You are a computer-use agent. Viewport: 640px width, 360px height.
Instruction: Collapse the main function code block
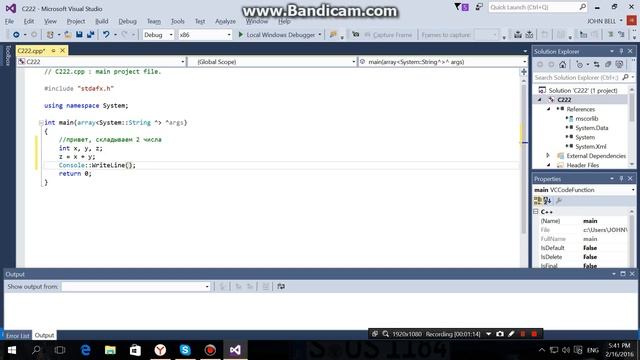(41, 122)
